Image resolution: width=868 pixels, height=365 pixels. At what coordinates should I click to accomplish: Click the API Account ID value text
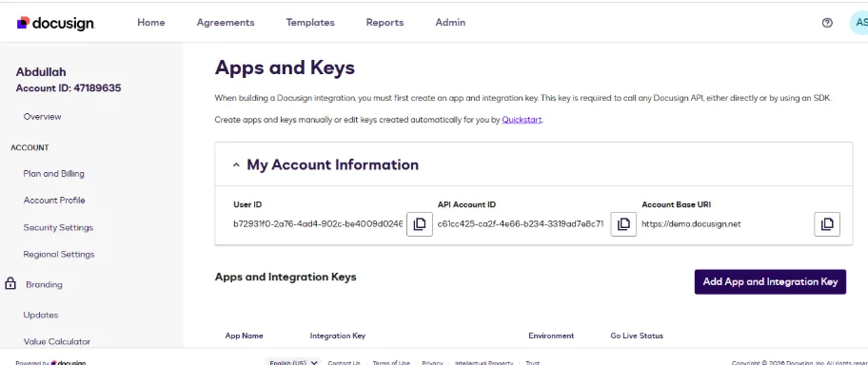coord(521,224)
